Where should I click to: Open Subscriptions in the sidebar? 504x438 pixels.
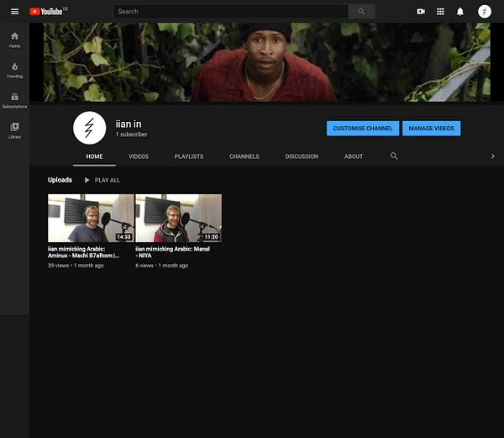[x=14, y=101]
